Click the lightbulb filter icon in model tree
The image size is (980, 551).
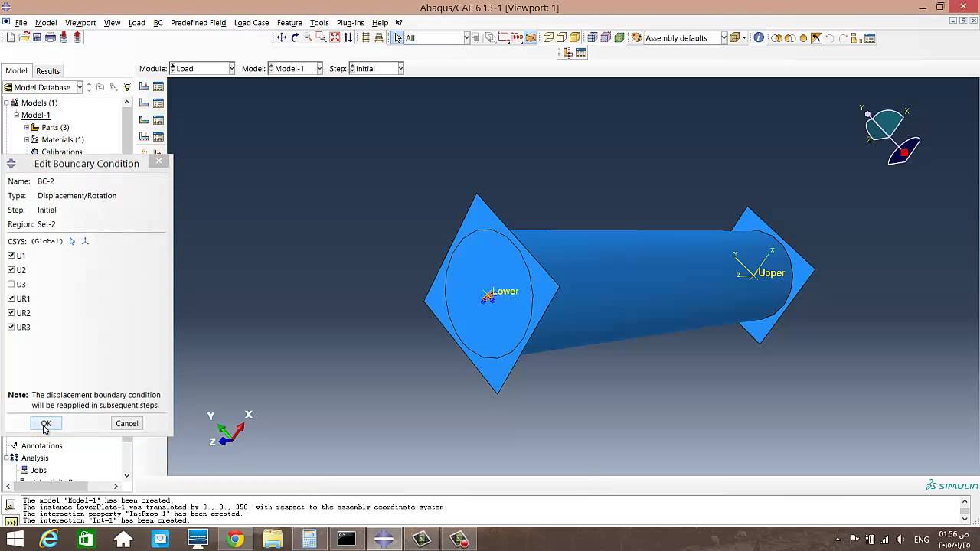coord(127,87)
